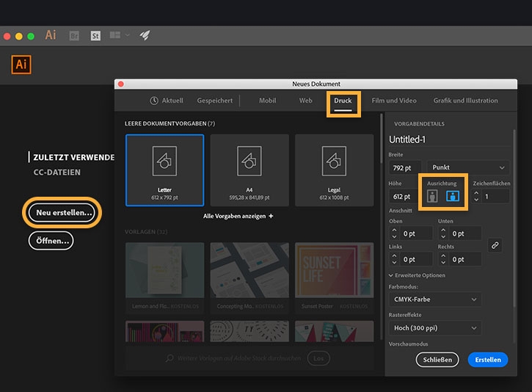
Task: Close the Neues Dokument dialog
Action: [121, 84]
